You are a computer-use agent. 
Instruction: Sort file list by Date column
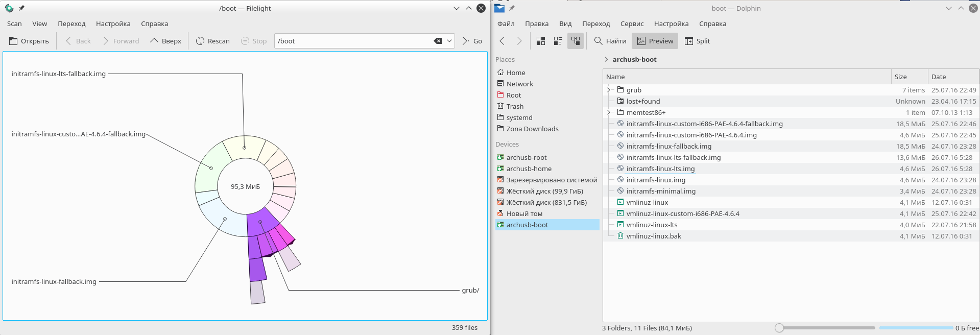953,77
